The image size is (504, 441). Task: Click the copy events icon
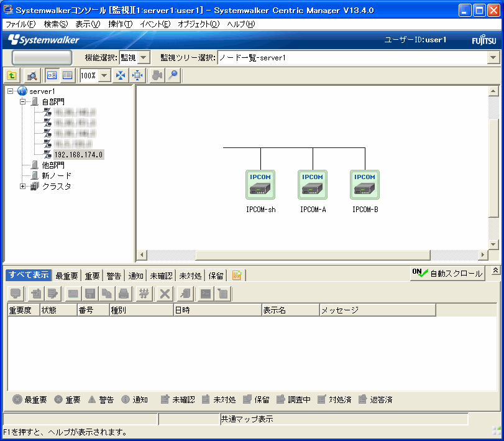coord(107,294)
